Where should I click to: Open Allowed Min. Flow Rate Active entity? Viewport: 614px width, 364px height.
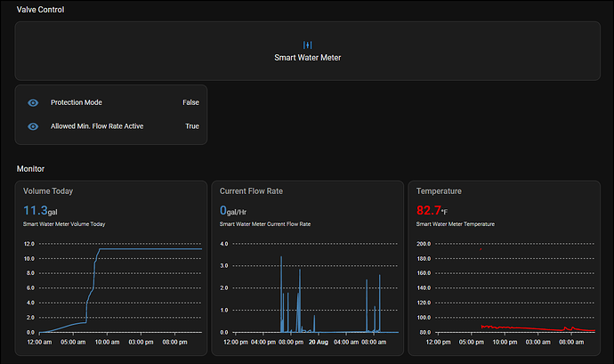[96, 126]
